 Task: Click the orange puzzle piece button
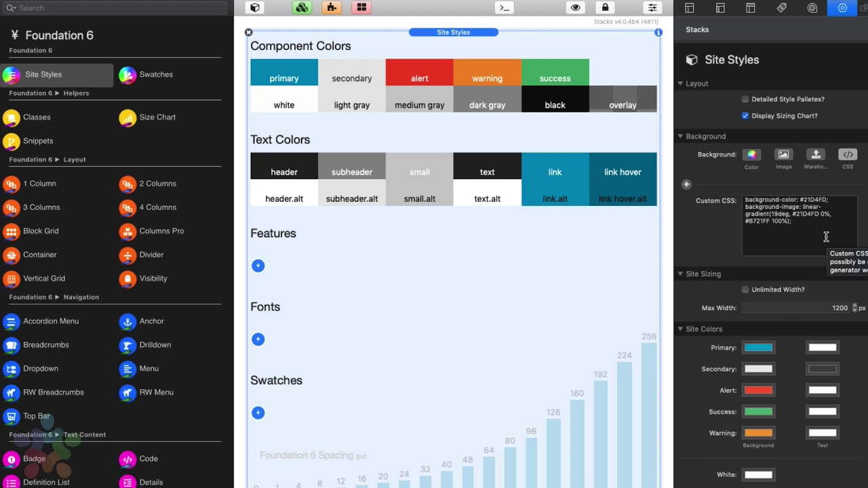331,7
